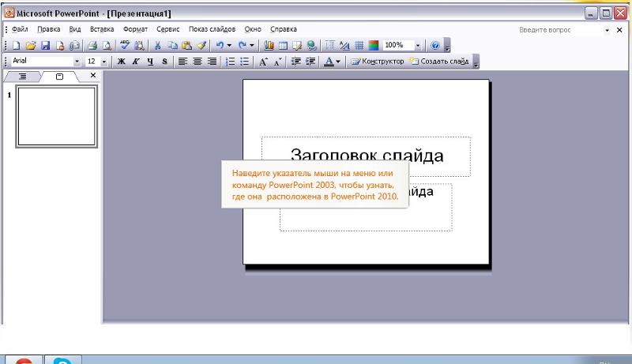The image size is (632, 364).
Task: Insert a hyperlink with the globe icon
Action: [x=311, y=46]
